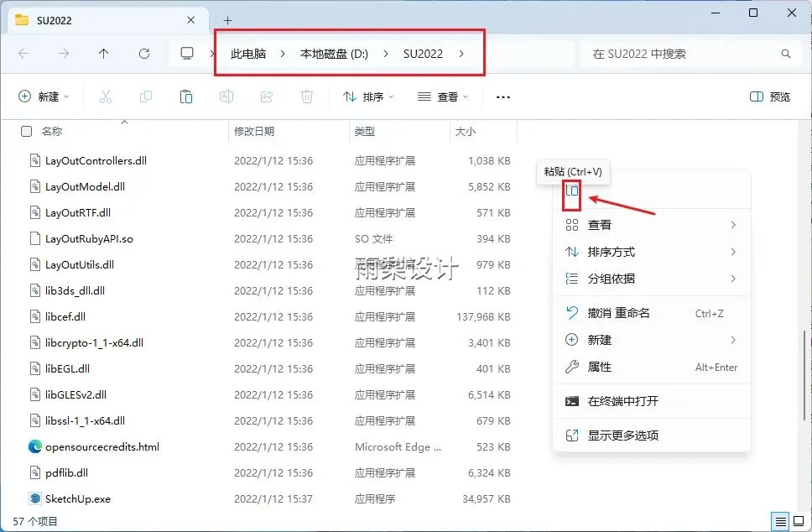Open the three-dots more options menu
The image size is (812, 532).
(x=502, y=96)
